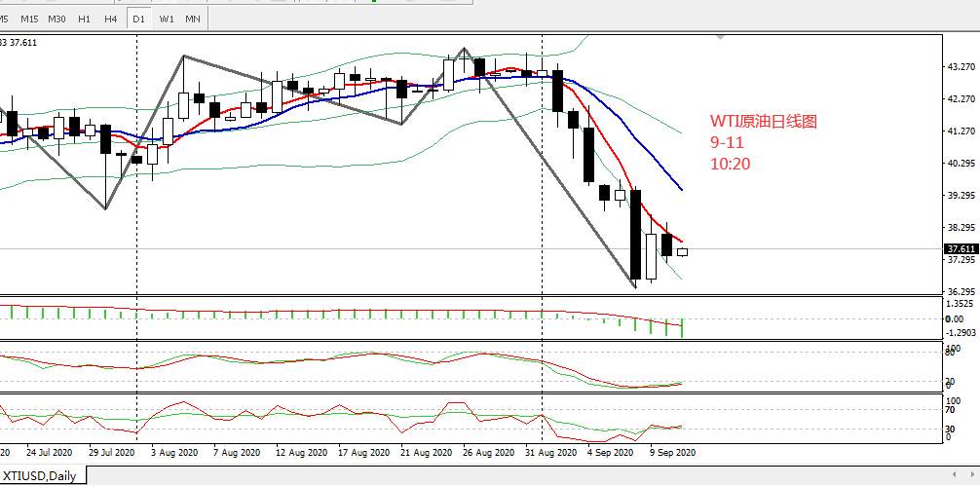The width and height of the screenshot is (980, 486).
Task: Select the M5 timeframe button
Action: (5, 19)
